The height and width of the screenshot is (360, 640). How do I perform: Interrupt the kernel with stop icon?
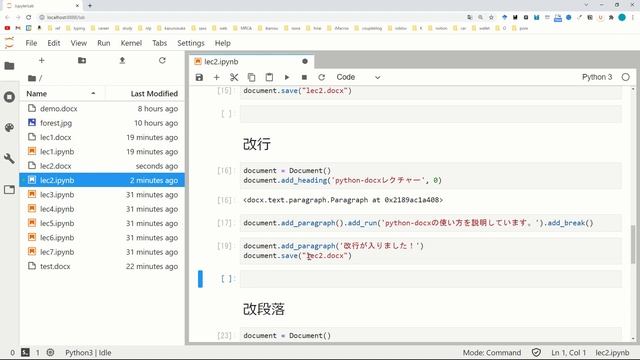(x=304, y=77)
